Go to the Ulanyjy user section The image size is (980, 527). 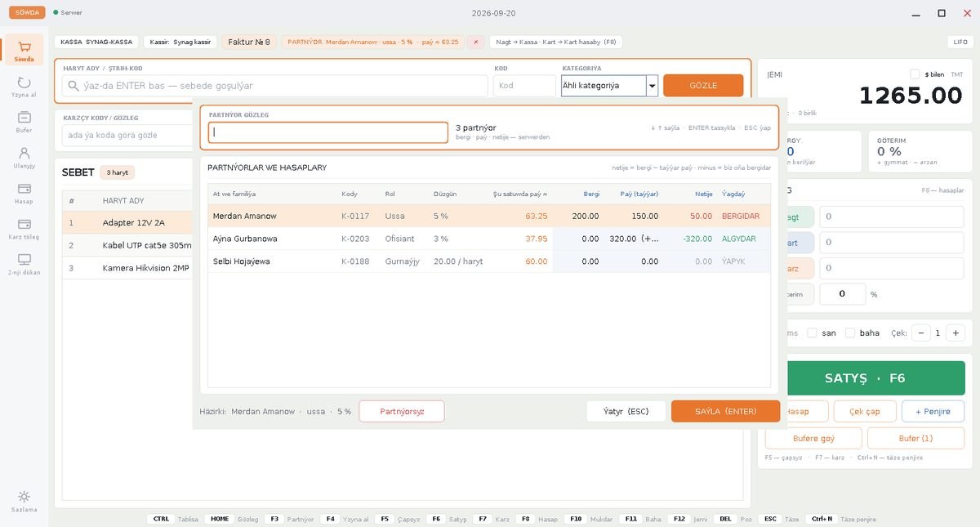tap(24, 157)
